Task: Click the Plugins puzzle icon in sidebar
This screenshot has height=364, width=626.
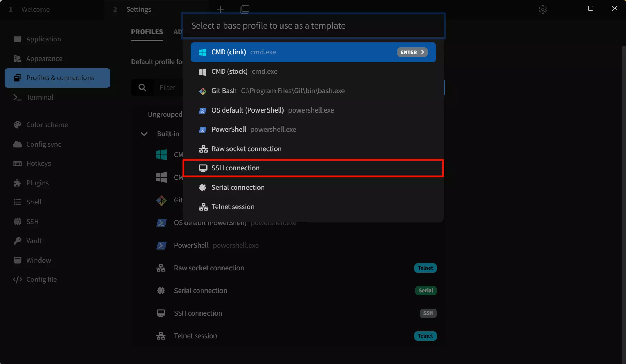Action: tap(17, 183)
